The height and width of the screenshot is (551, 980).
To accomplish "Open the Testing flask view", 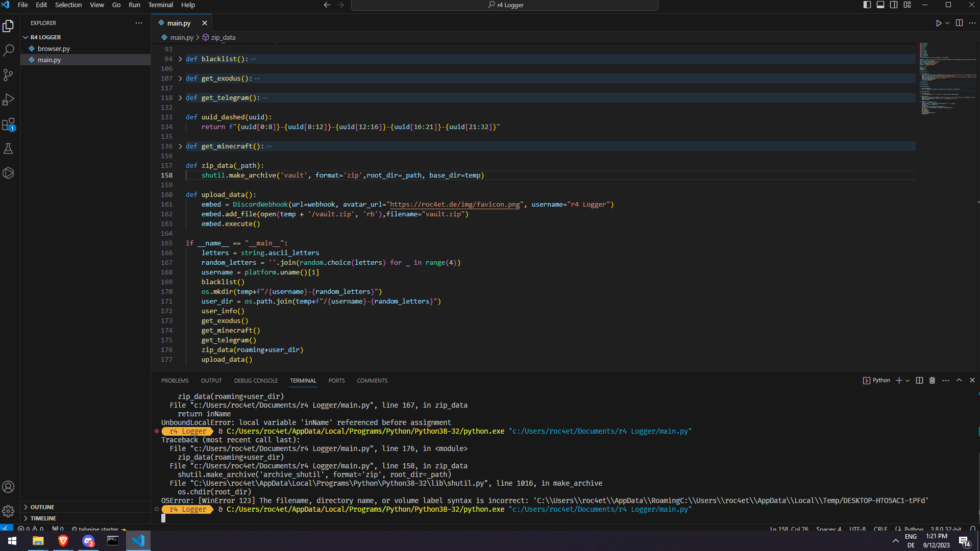I will [x=8, y=148].
